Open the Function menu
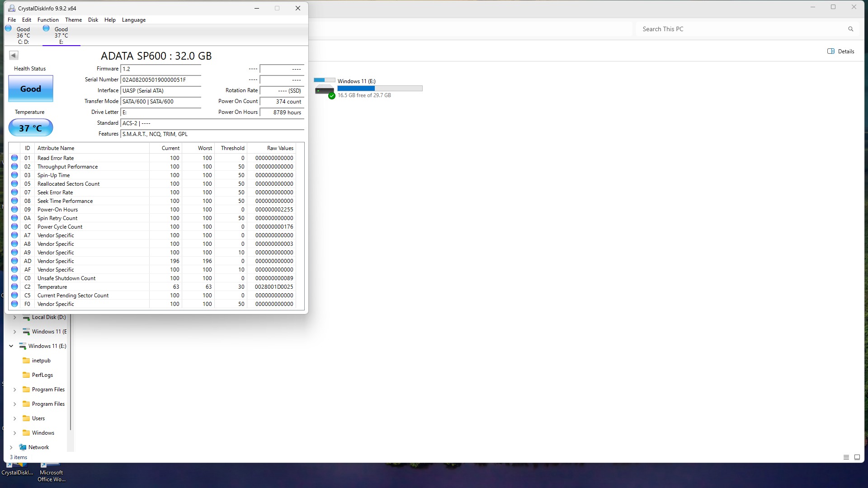This screenshot has width=868, height=488. pyautogui.click(x=48, y=20)
